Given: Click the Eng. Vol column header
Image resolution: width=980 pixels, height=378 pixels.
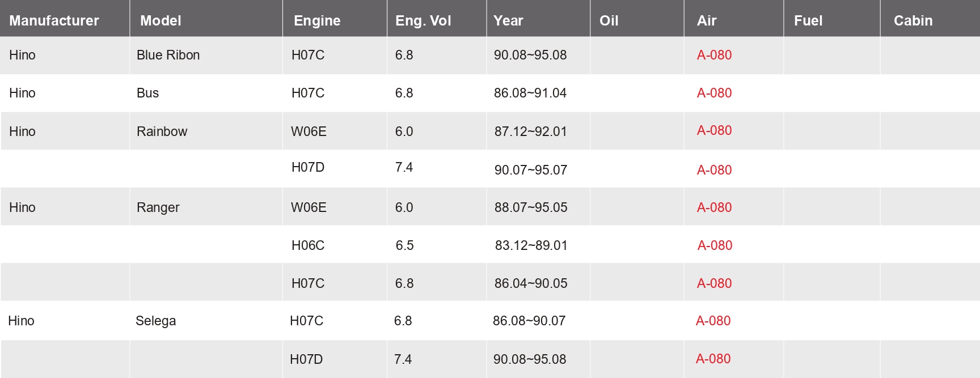Looking at the screenshot, I should point(423,21).
